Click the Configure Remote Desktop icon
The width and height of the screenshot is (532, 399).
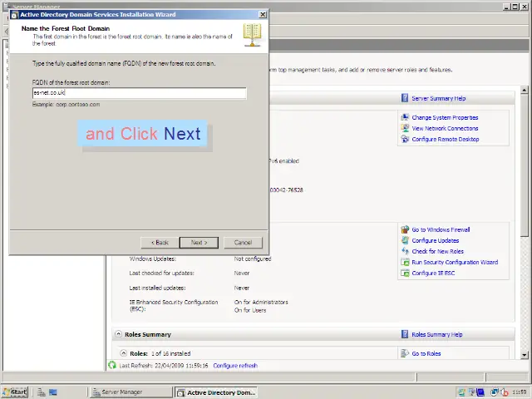pos(405,139)
